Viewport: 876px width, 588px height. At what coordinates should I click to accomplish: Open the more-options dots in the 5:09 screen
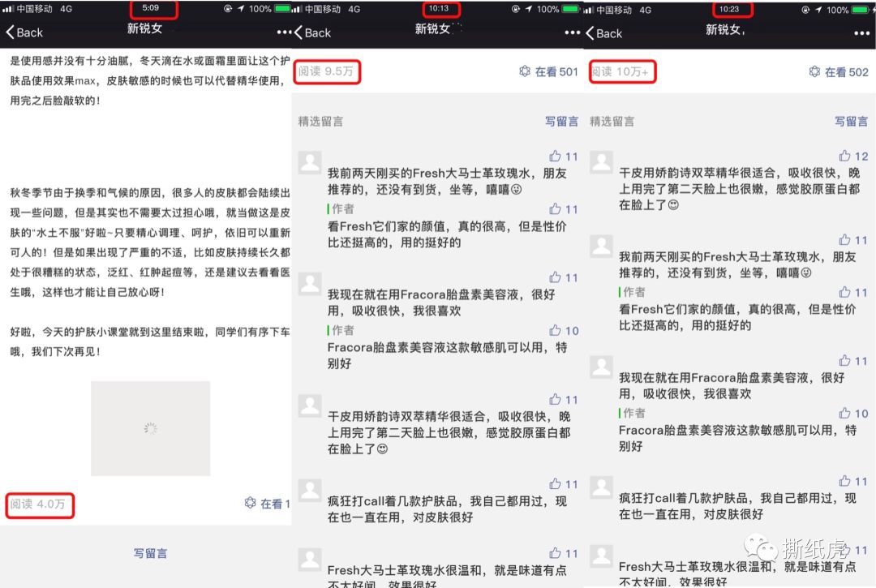[x=285, y=32]
